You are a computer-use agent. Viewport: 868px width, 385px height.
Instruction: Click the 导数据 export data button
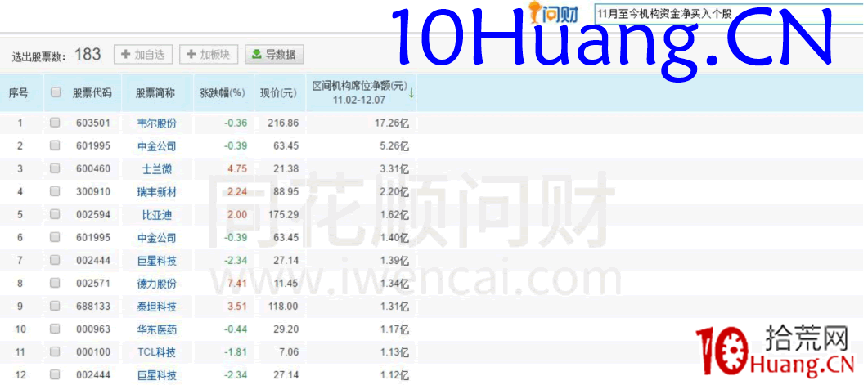[274, 54]
